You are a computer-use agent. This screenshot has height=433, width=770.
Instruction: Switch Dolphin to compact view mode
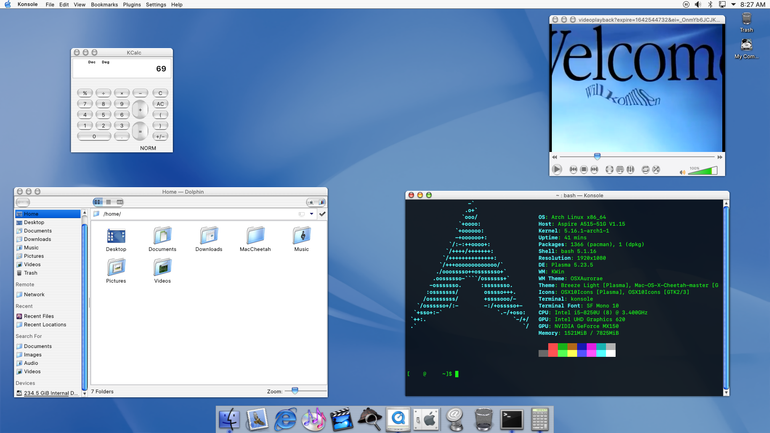coord(109,202)
